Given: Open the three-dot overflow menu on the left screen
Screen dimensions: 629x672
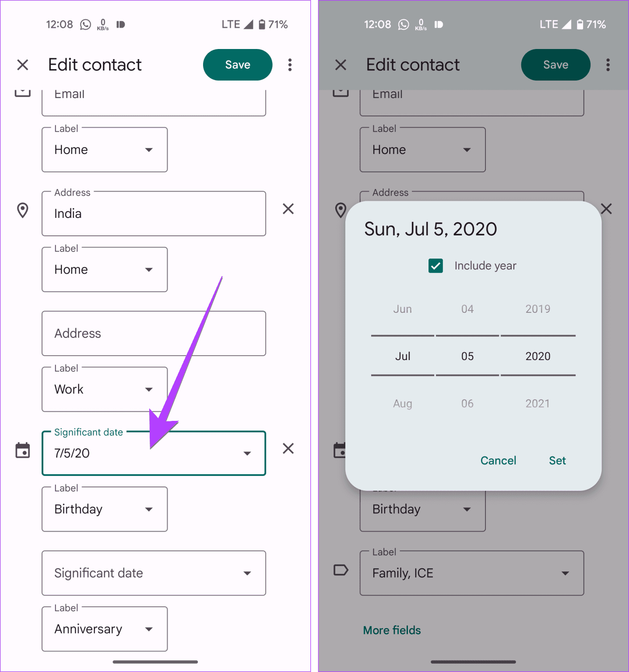Looking at the screenshot, I should (290, 65).
